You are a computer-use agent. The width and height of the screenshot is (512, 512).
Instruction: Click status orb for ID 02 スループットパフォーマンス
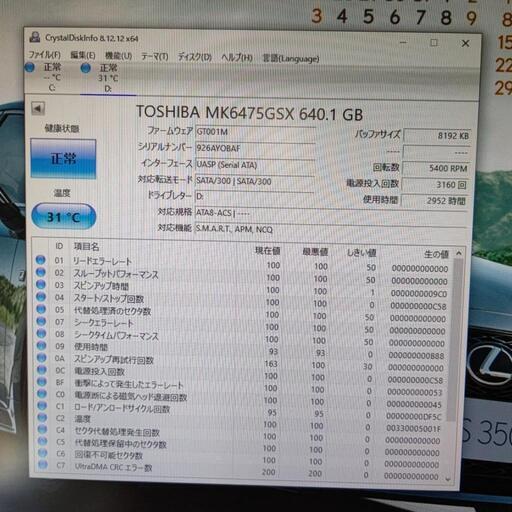tap(41, 272)
